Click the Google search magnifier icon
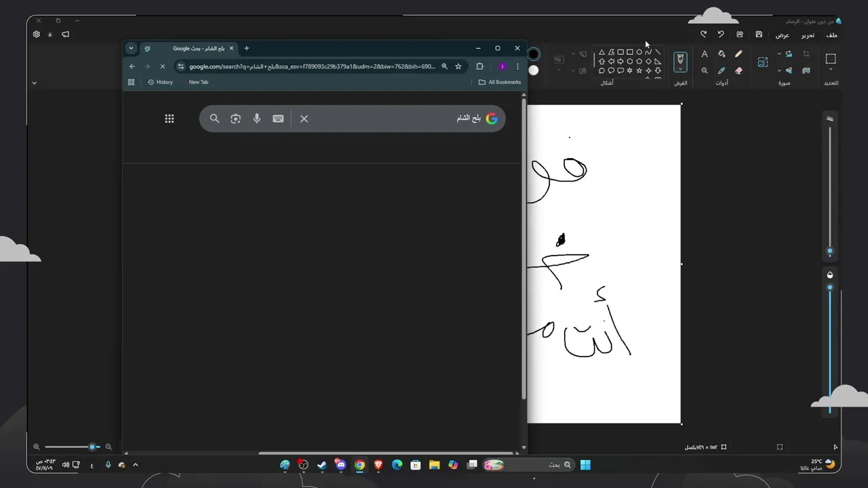Viewport: 868px width, 488px height. [x=214, y=119]
